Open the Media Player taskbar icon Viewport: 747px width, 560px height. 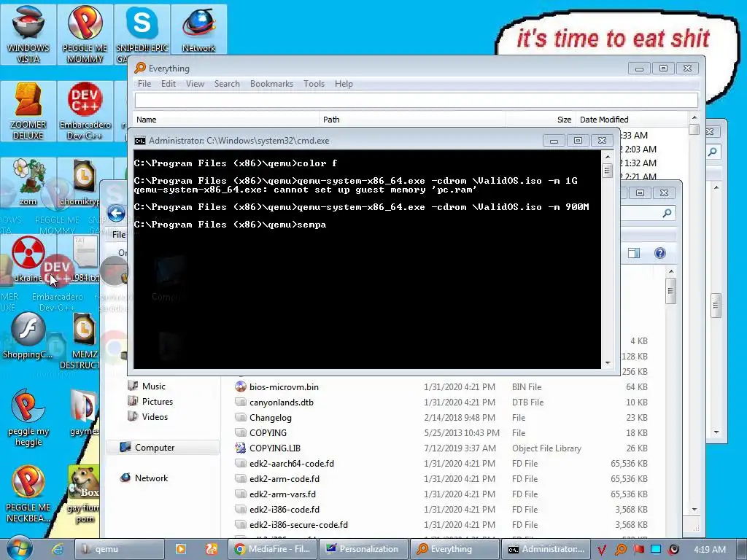[181, 549]
